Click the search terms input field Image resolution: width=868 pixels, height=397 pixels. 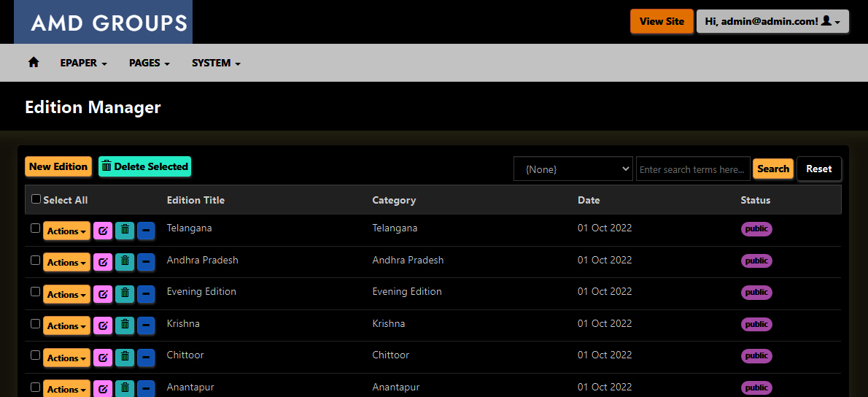[692, 169]
